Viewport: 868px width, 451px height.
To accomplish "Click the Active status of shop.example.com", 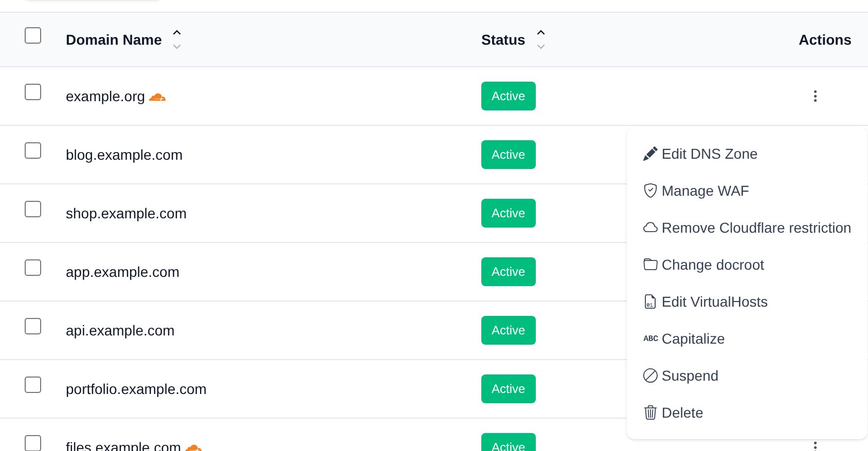I will click(509, 213).
